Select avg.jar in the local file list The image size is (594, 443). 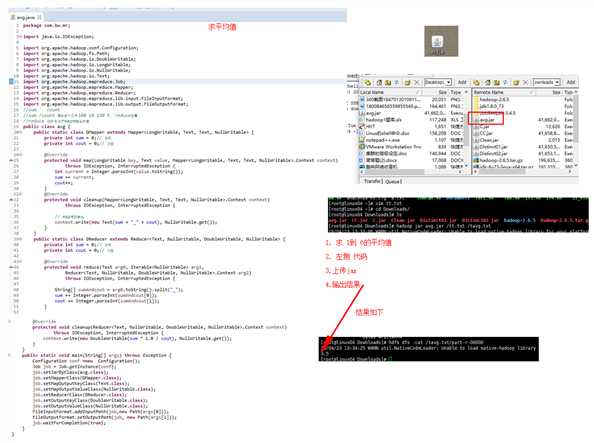[374, 113]
